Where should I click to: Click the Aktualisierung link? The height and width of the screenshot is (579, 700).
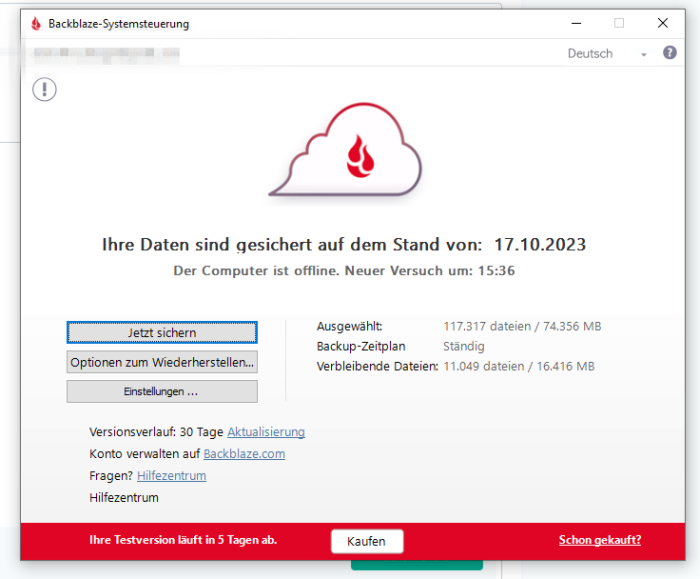tap(266, 432)
